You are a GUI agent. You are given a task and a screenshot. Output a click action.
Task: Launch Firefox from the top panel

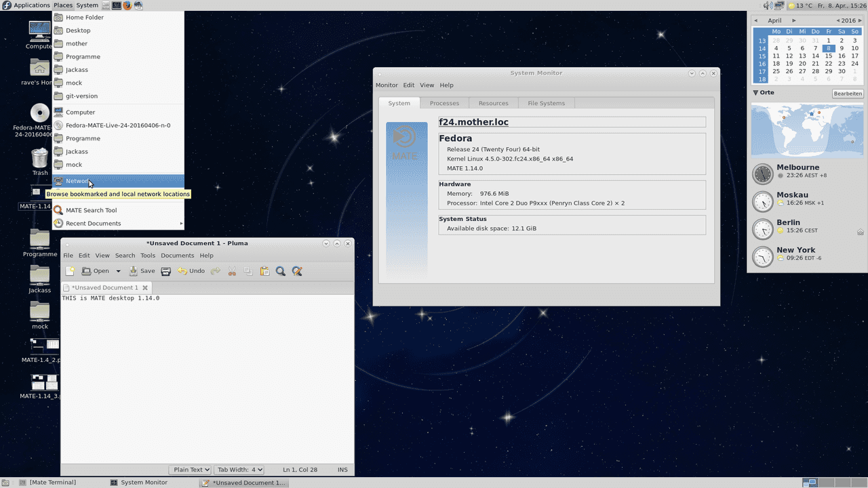coord(127,5)
